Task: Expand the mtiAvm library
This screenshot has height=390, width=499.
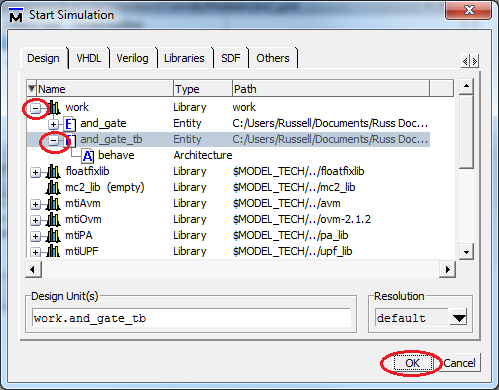Action: click(x=35, y=204)
